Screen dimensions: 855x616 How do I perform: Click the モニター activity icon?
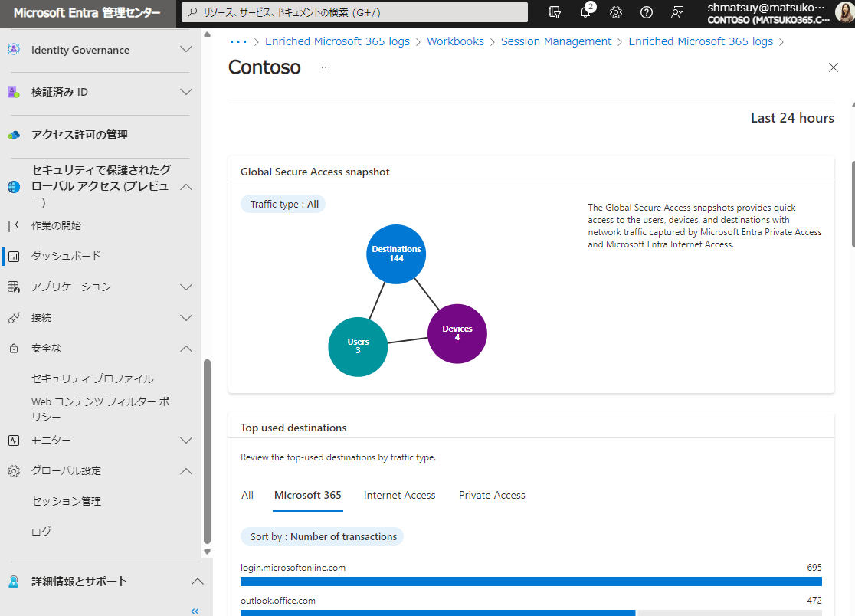[x=15, y=441]
